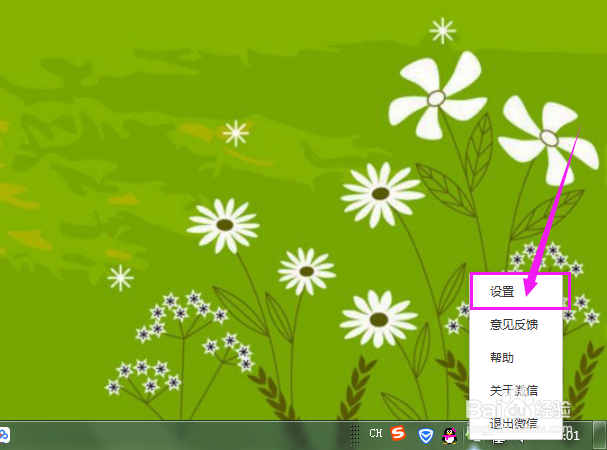Screen dimensions: 607x450
Task: Click the Sogou input method tray icon
Action: [x=398, y=433]
